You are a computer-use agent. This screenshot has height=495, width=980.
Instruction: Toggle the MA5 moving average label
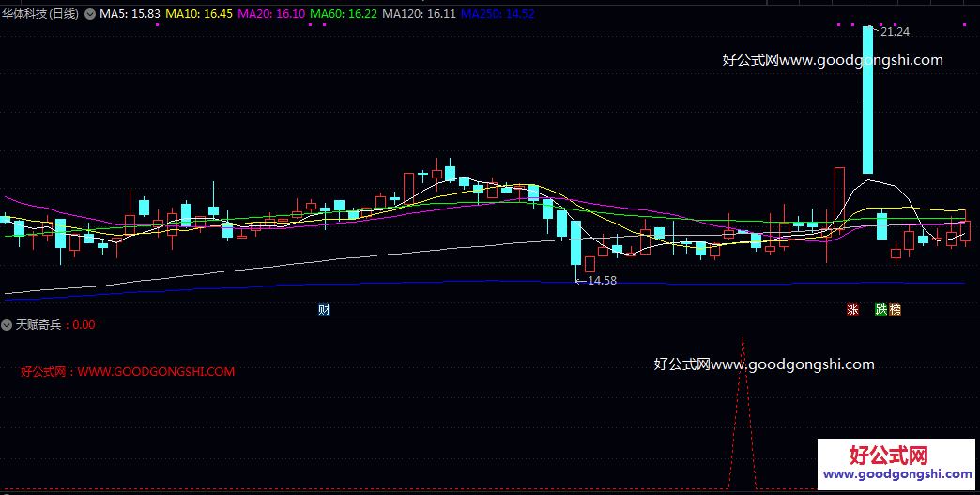(130, 14)
